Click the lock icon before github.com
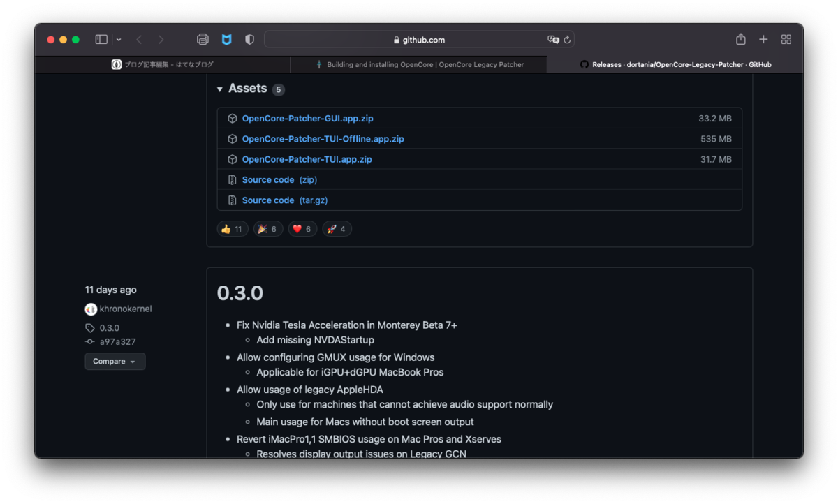This screenshot has height=504, width=838. pos(397,40)
